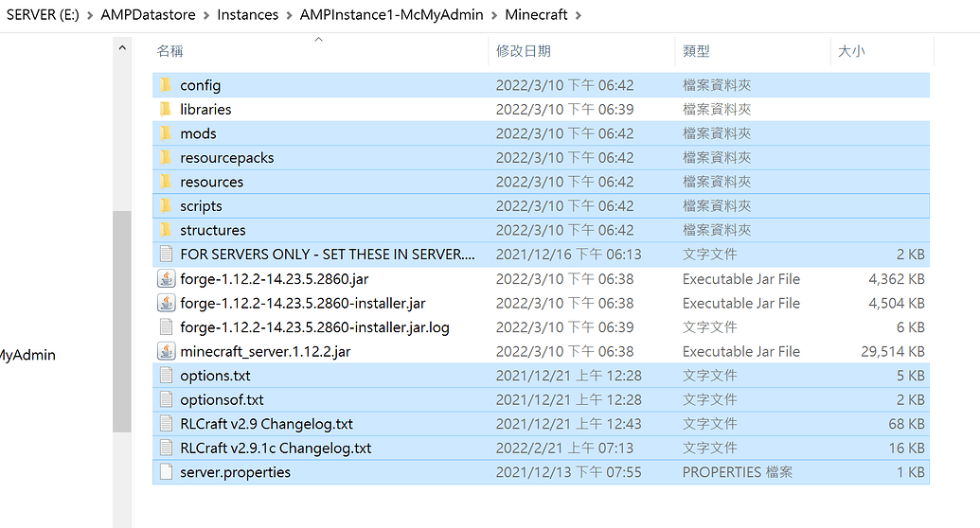
Task: Select the mods folder name
Action: (198, 133)
